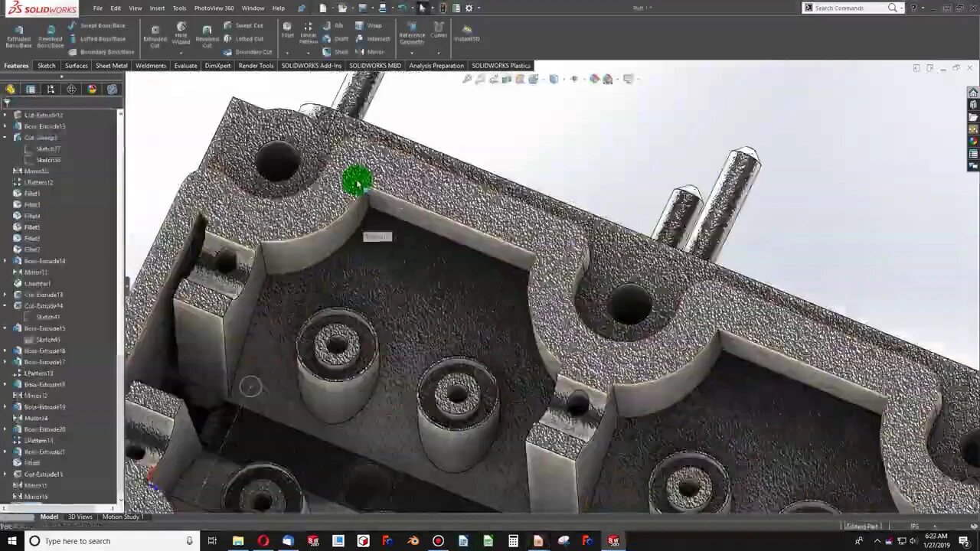Screen dimensions: 980x551
Task: Open the Hole Wizard tool
Action: tap(181, 34)
